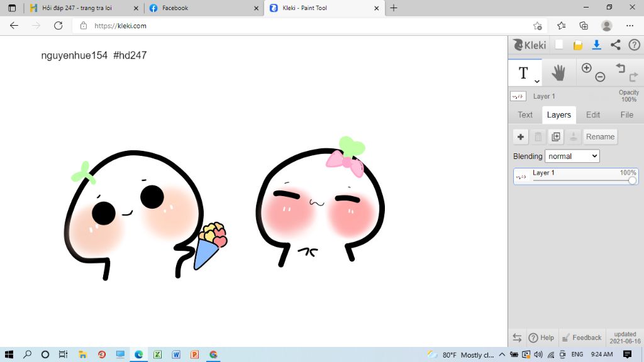Open the notification center
Viewport: 644px width, 362px height.
(x=627, y=354)
